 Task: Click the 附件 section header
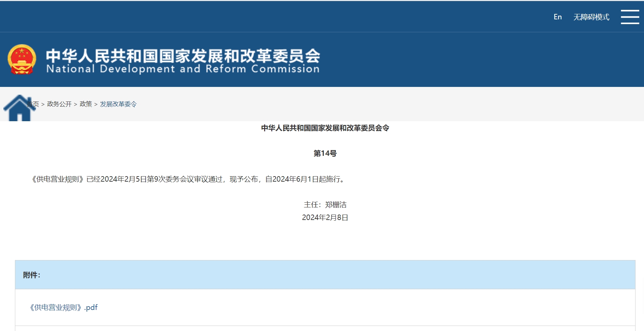32,275
